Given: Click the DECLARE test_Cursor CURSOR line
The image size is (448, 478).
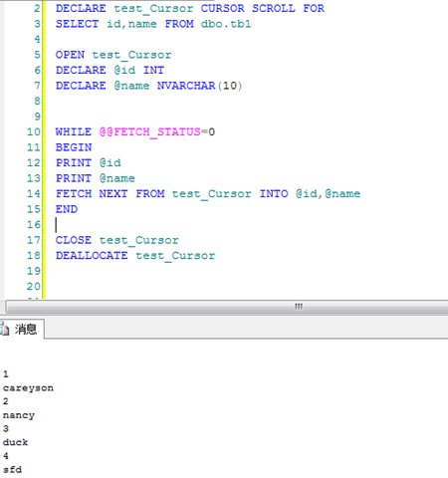Looking at the screenshot, I should point(190,8).
